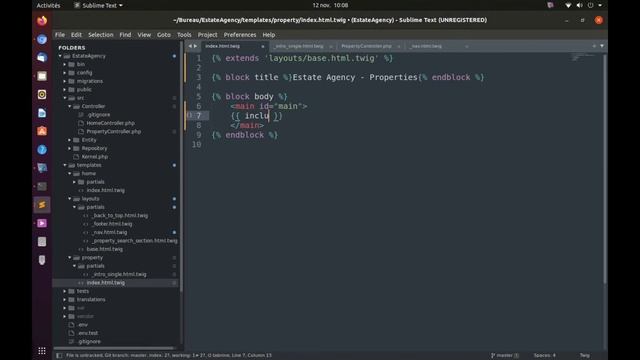Open the .env.test file

point(88,333)
